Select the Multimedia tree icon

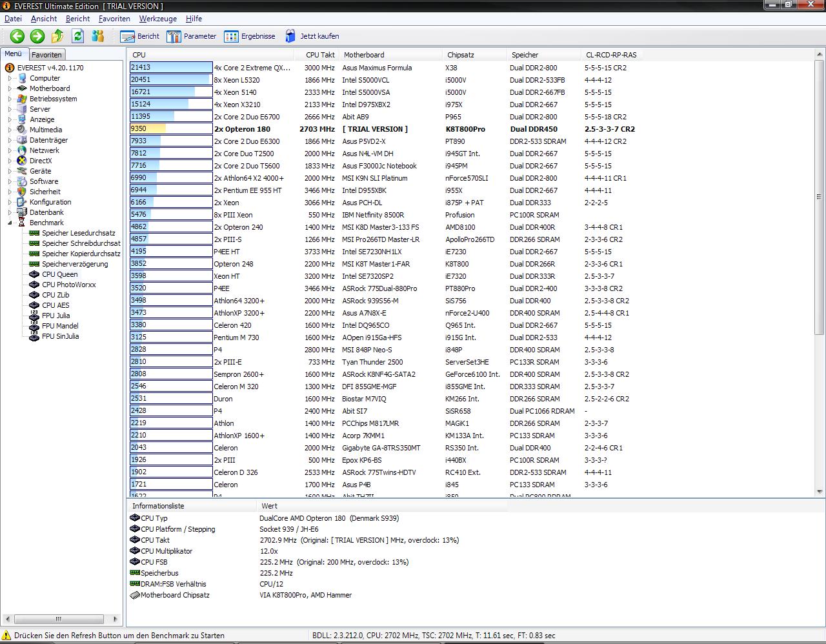tap(23, 130)
